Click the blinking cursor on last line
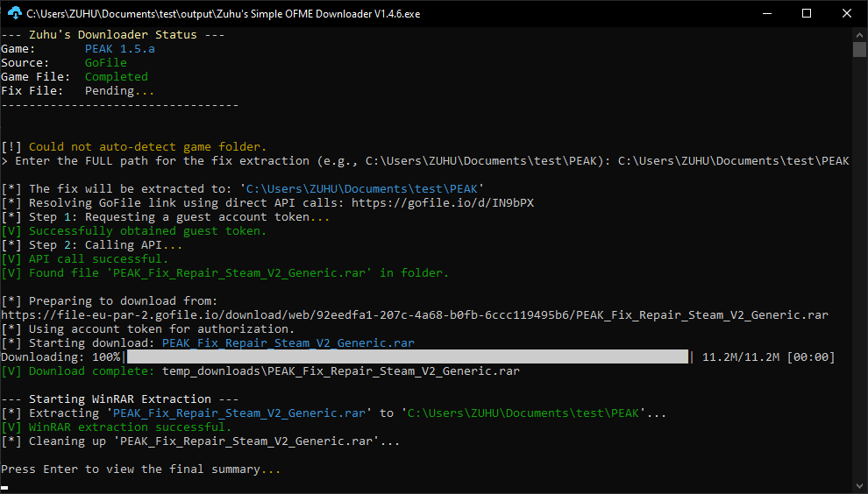 tap(4, 487)
